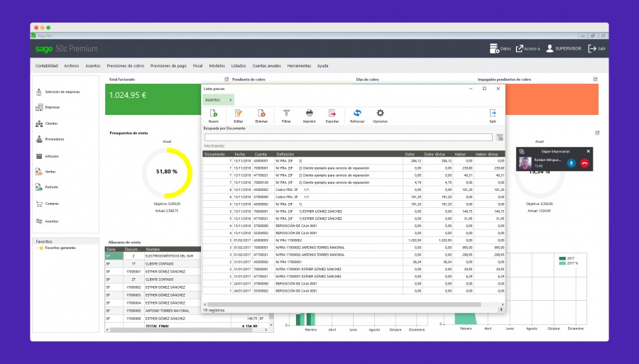Sort by the Debe column header
The height and width of the screenshot is (364, 639).
410,154
